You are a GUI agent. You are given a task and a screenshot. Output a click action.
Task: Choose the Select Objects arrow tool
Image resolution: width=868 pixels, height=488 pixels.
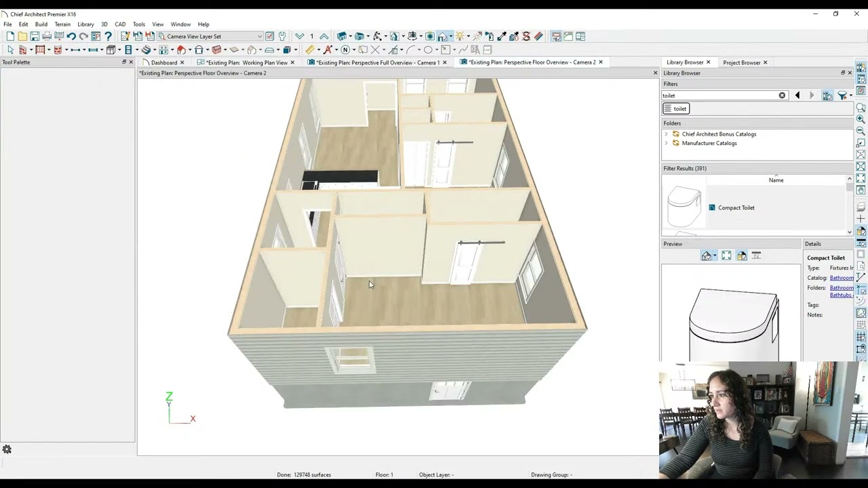point(10,49)
